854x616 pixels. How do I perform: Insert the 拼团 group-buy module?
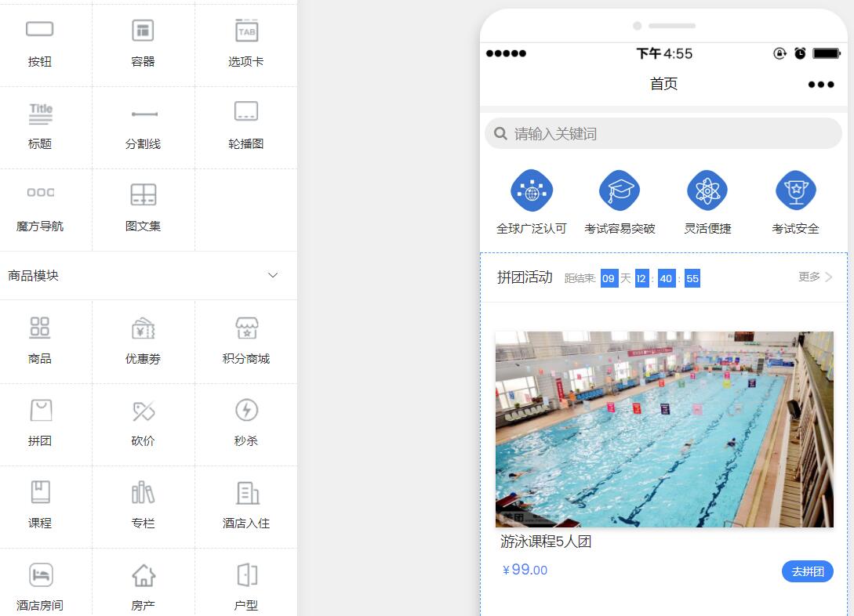[40, 424]
